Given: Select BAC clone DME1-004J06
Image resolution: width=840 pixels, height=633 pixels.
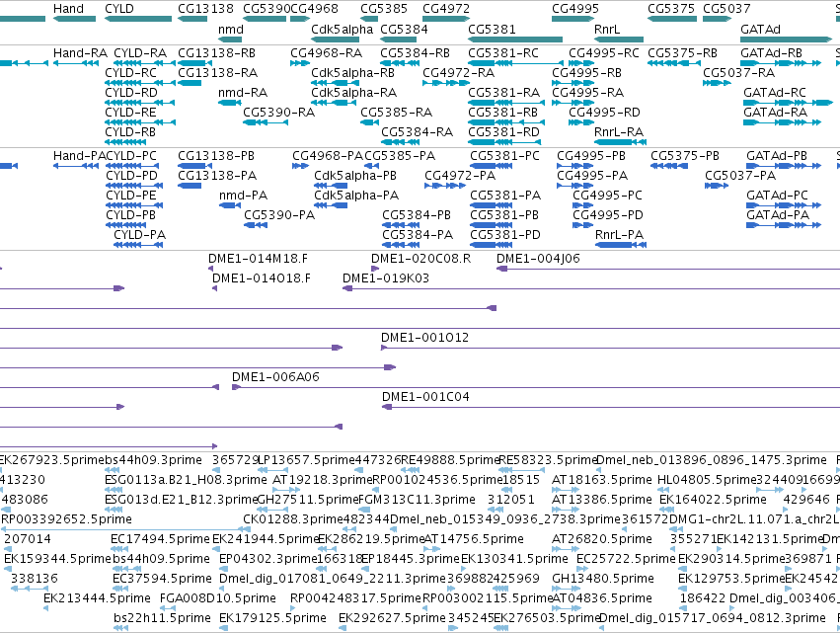Looking at the screenshot, I should click(538, 259).
